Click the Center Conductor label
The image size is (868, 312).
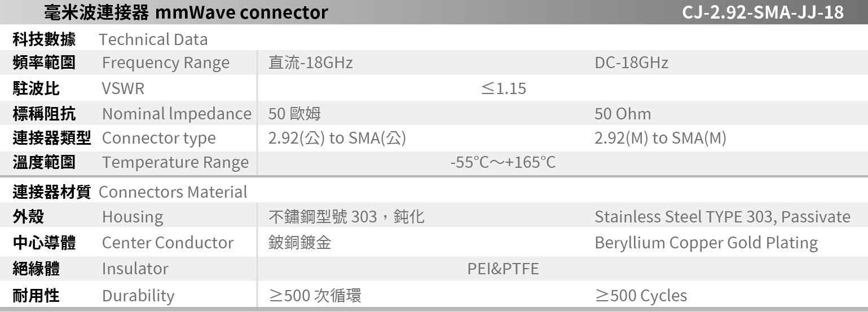coord(168,243)
